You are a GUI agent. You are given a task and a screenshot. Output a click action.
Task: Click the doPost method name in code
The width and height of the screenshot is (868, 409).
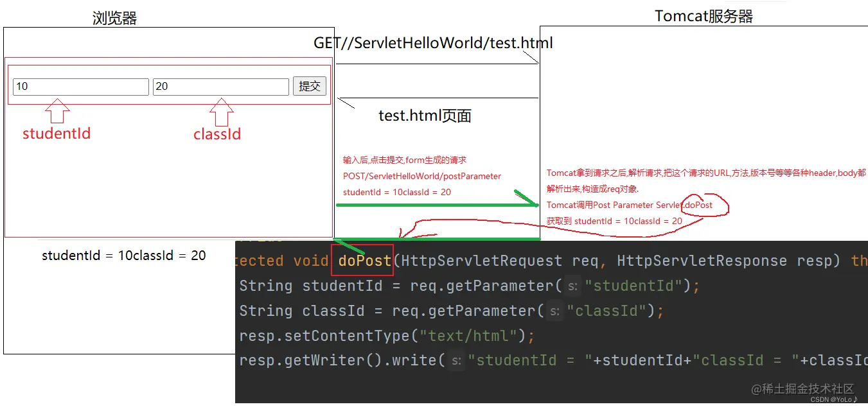(x=364, y=261)
